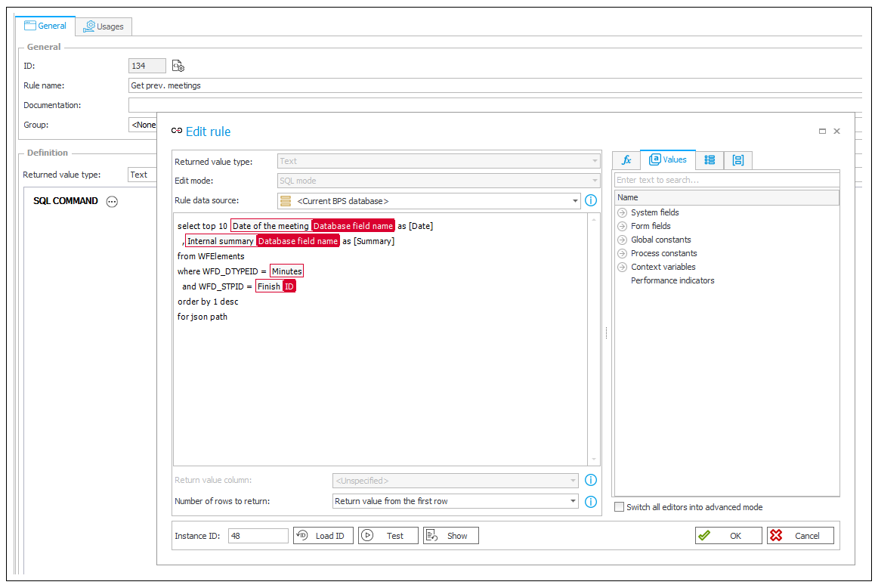The width and height of the screenshot is (878, 588).
Task: Click the ellipsis icon beside SQL COMMAND
Action: (x=112, y=201)
